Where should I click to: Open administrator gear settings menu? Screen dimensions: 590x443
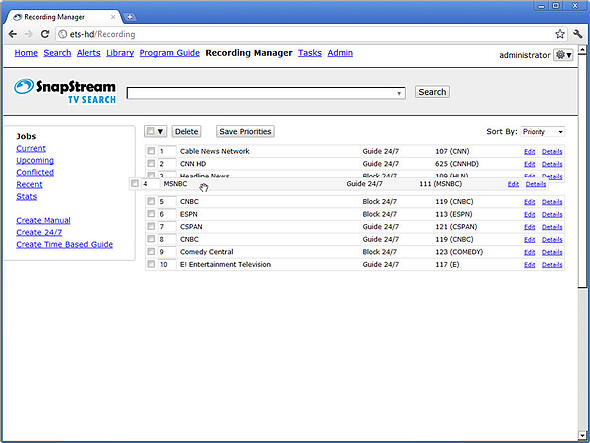pos(563,55)
